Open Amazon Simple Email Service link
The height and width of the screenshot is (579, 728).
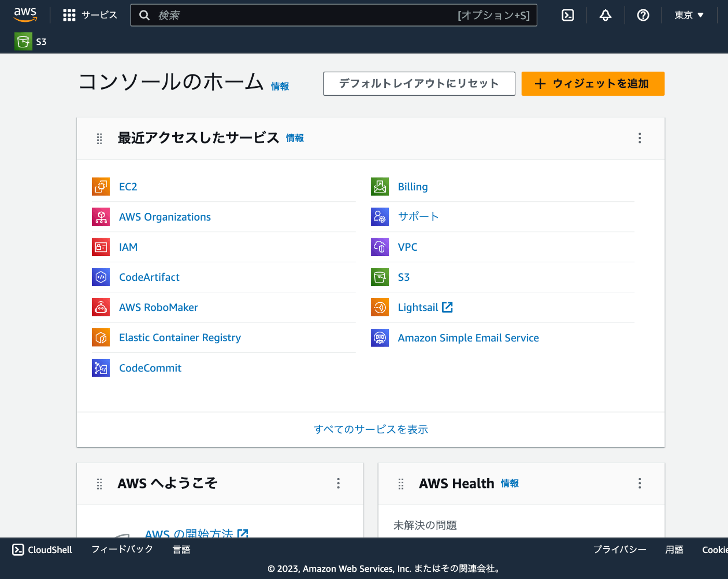[469, 338]
